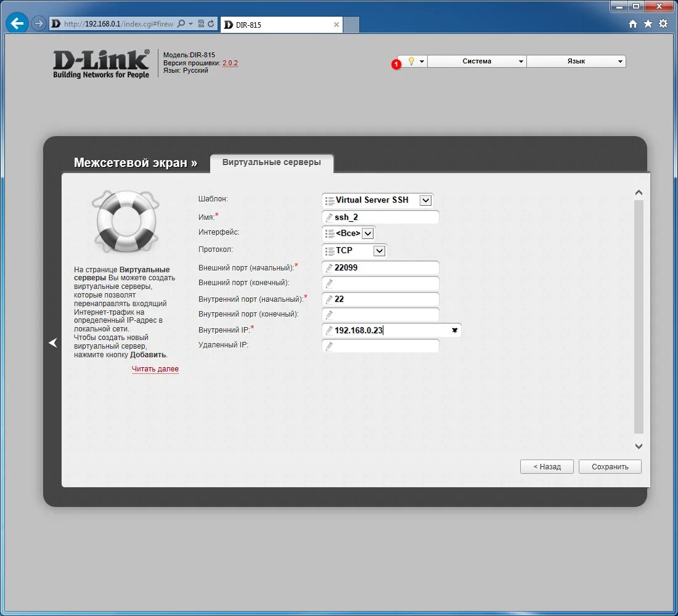Click the pencil icon in Имя field
Viewport: 678px width, 616px height.
click(329, 217)
